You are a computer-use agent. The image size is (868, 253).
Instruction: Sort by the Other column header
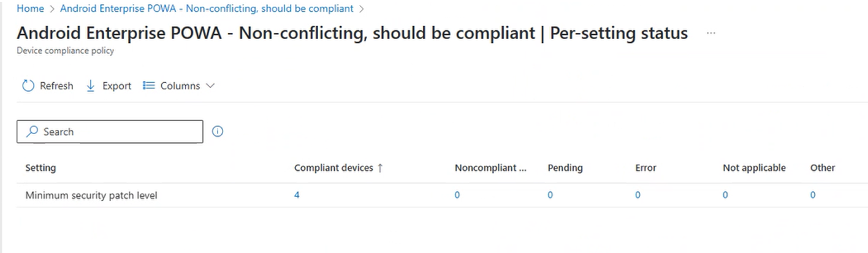(822, 168)
